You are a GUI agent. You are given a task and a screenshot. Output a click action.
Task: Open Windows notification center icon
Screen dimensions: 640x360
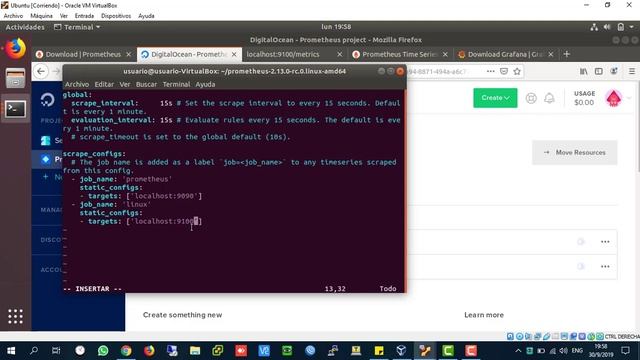click(x=625, y=351)
